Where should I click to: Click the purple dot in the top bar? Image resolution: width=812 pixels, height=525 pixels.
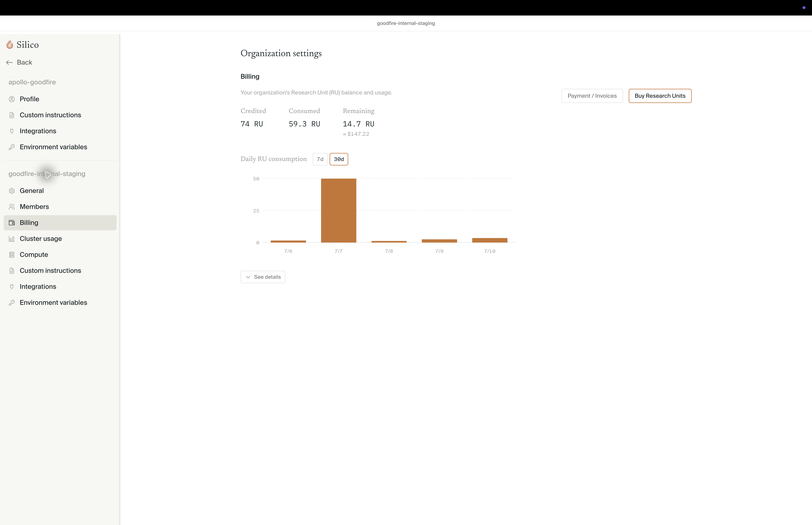click(x=804, y=8)
